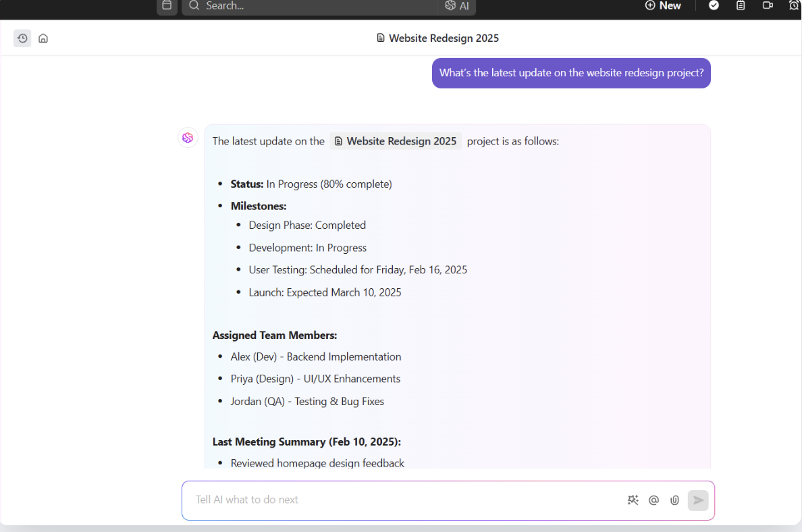Open the Website Redesign 2025 header title

click(444, 38)
